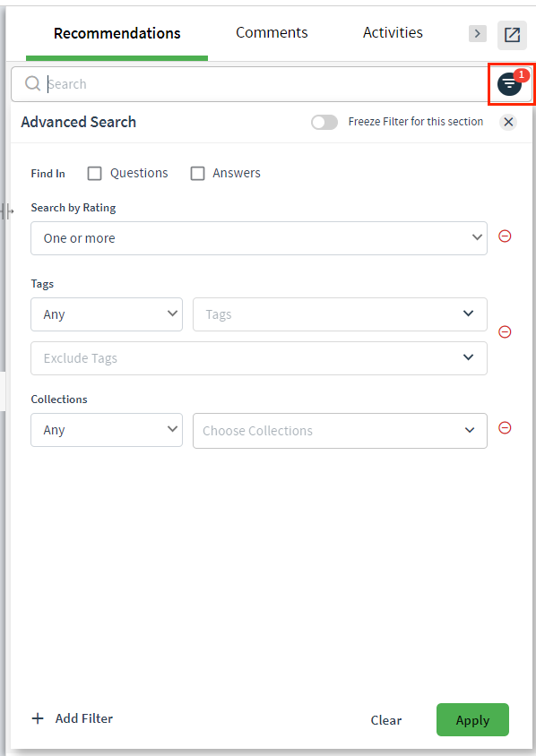Click the Add Filter plus icon
Image resolution: width=536 pixels, height=756 pixels.
pos(38,718)
